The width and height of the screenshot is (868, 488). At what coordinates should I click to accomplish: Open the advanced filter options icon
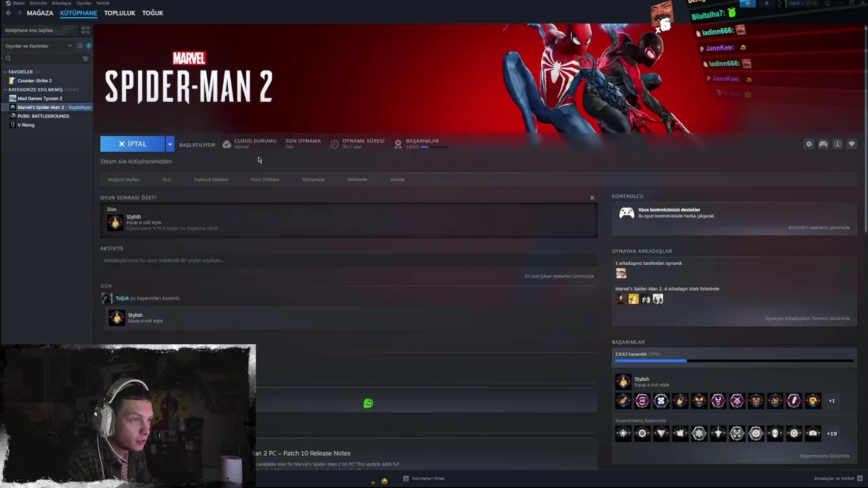pos(85,59)
